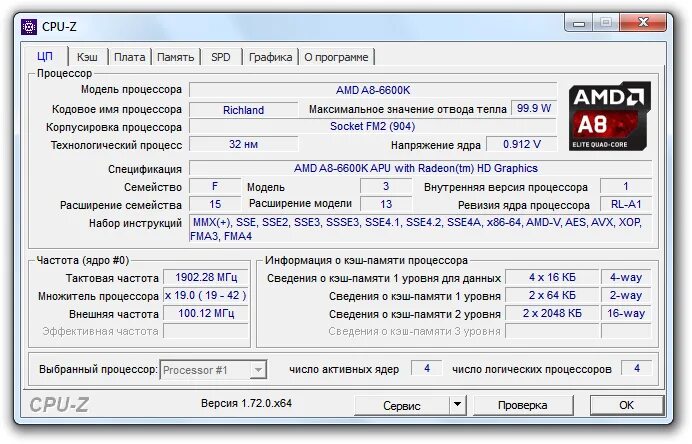Screen dimensions: 692x444
Task: Click the Расширение модели value 13
Action: pyautogui.click(x=386, y=204)
